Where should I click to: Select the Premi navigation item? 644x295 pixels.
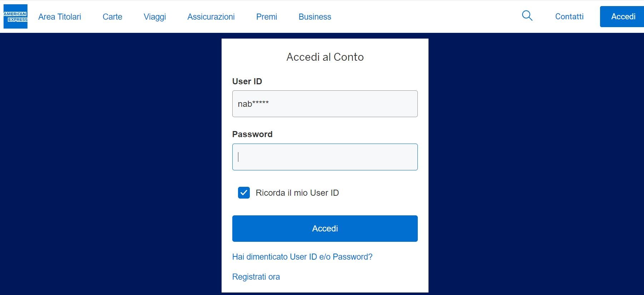(x=267, y=17)
